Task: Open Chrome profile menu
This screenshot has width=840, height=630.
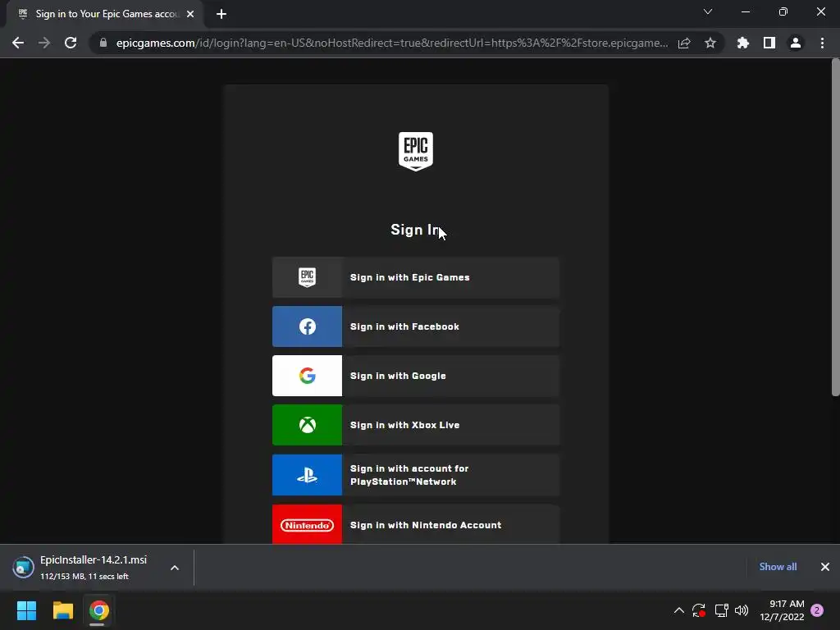Action: tap(796, 43)
